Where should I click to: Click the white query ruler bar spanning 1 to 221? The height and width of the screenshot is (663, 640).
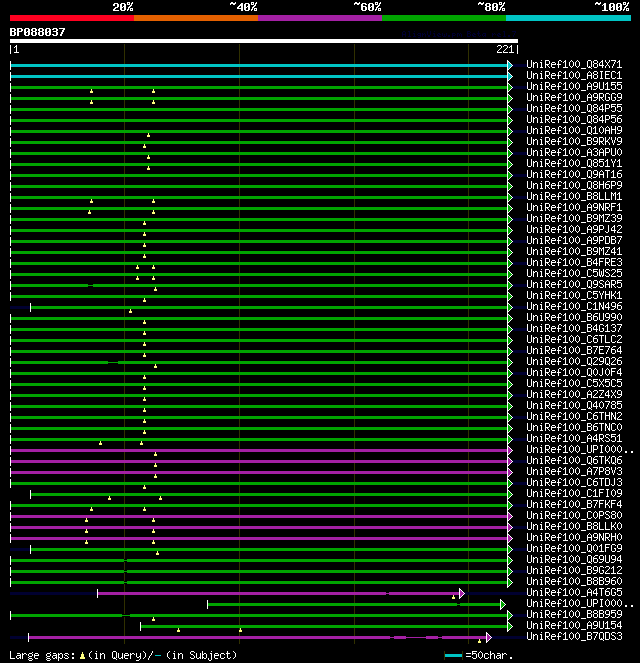(x=263, y=41)
